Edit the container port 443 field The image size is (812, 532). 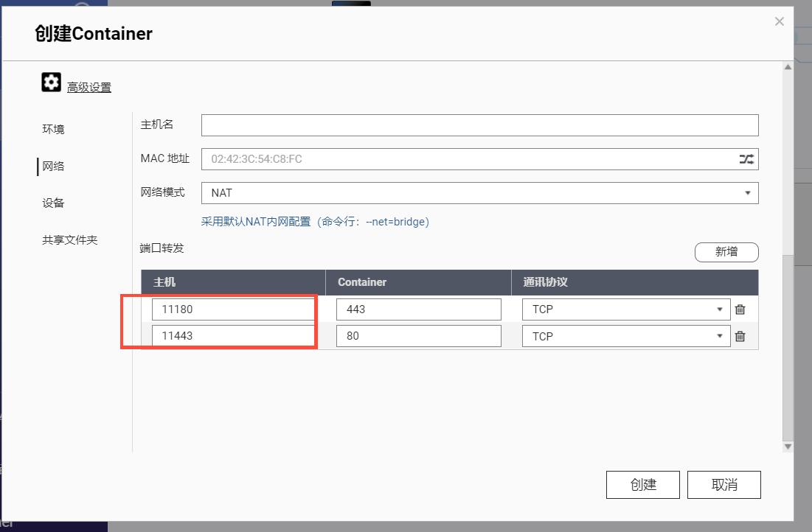click(x=418, y=309)
